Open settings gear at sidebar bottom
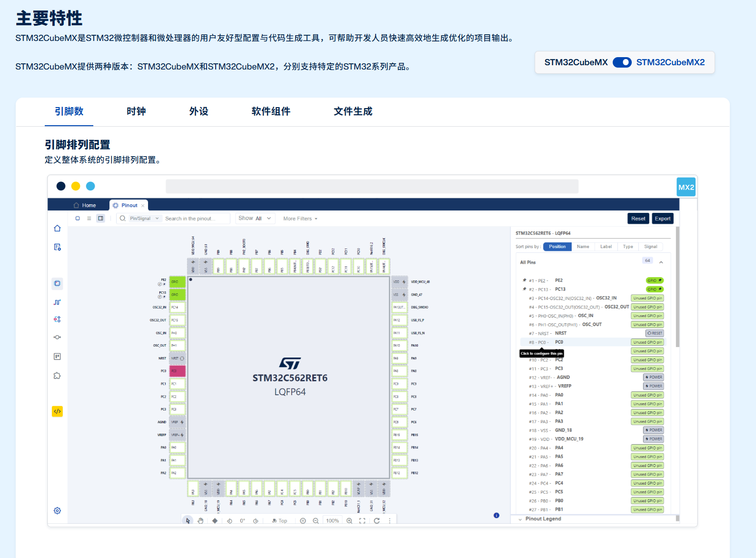The width and height of the screenshot is (756, 558). 57,511
